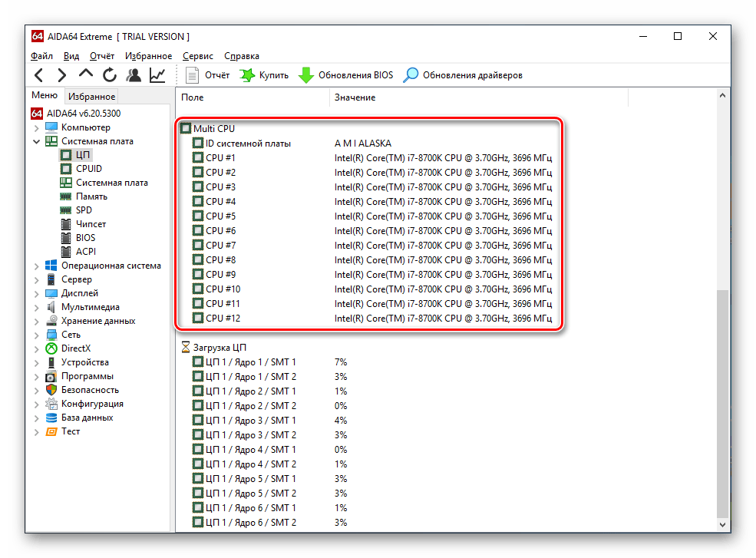Open the graph chart toolbar icon
The height and width of the screenshot is (558, 756).
(157, 75)
